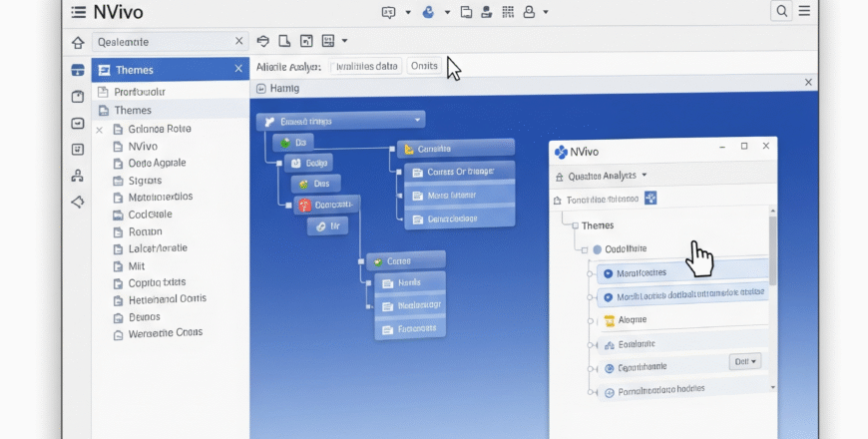
Task: Select the long second highlighted row in floating tree
Action: [682, 296]
